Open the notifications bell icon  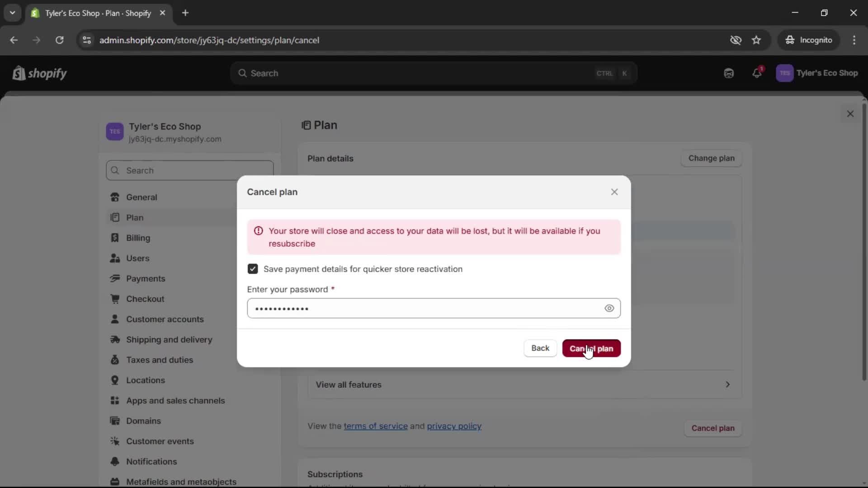click(x=757, y=73)
